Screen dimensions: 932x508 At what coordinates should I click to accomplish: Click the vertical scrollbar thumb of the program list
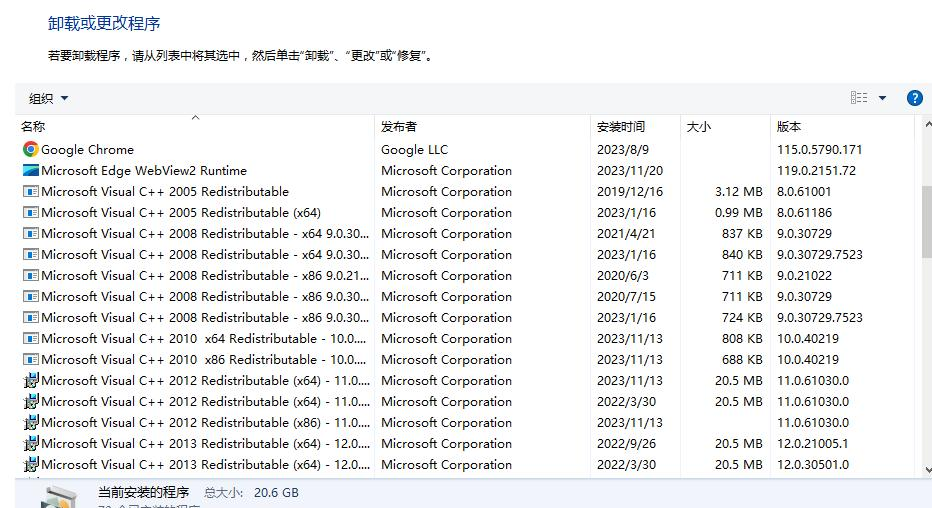point(927,222)
